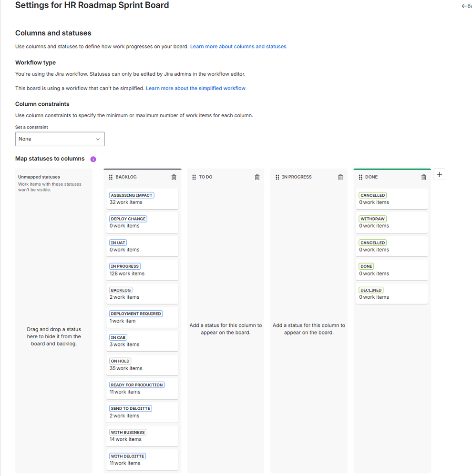
Task: Delete the DONE column using its trash icon
Action: pos(423,177)
